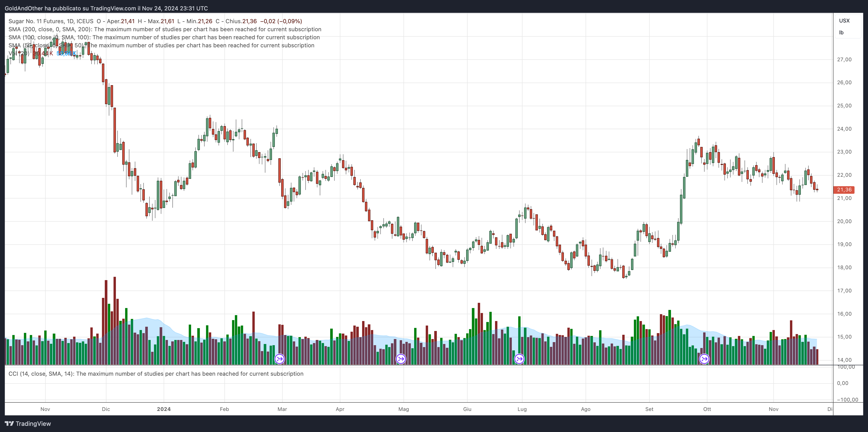
Task: Click the contract roll marker near Lug
Action: pyautogui.click(x=519, y=359)
